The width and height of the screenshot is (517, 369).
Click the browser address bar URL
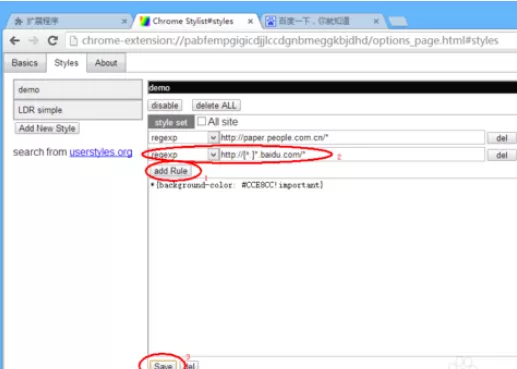(x=290, y=41)
